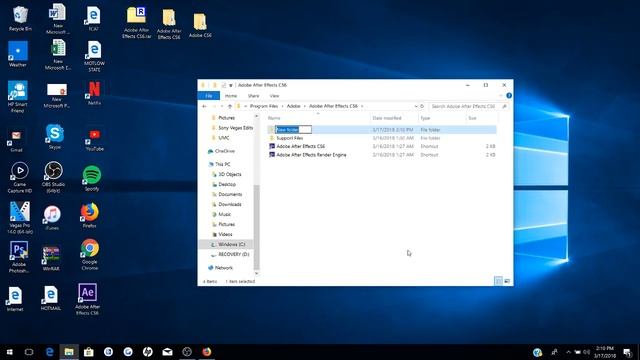Viewport: 640px width, 360px height.
Task: Select the YouTube desktop shortcut
Action: (x=94, y=140)
